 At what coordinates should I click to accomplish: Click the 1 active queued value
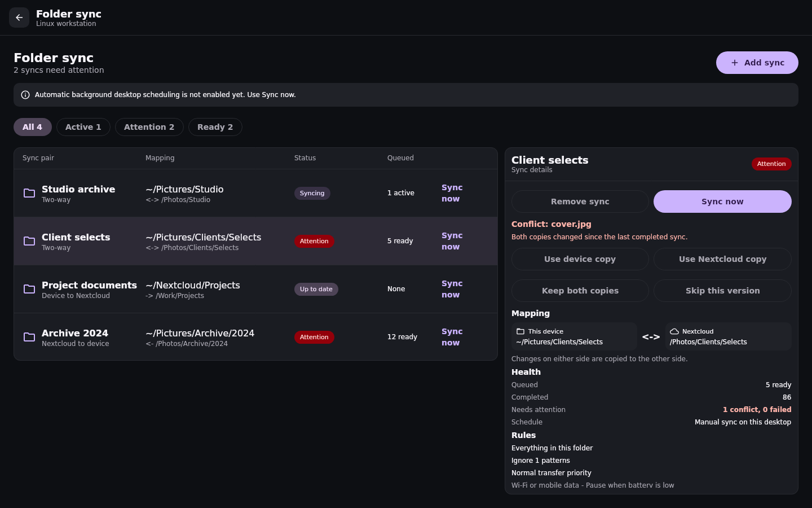pyautogui.click(x=401, y=193)
